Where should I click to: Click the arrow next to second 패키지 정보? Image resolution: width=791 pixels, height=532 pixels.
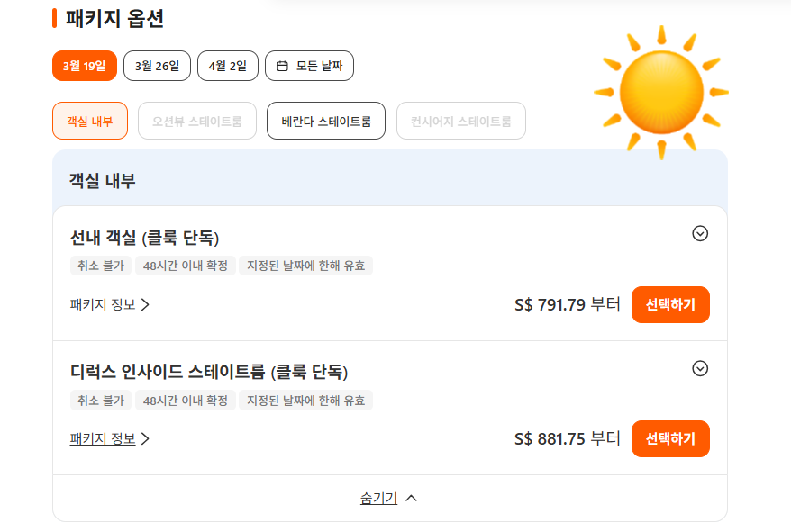[x=145, y=438]
